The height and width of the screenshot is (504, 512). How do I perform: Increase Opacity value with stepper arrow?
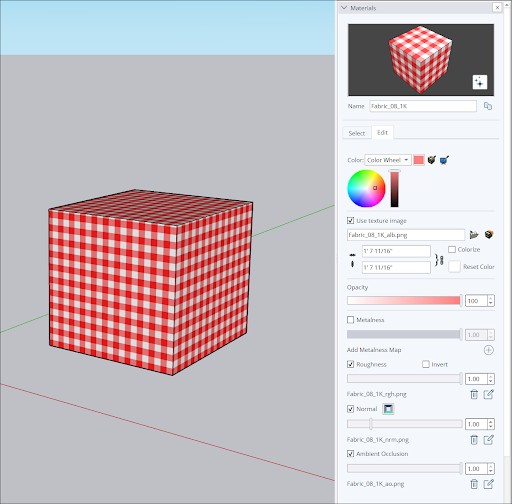490,298
